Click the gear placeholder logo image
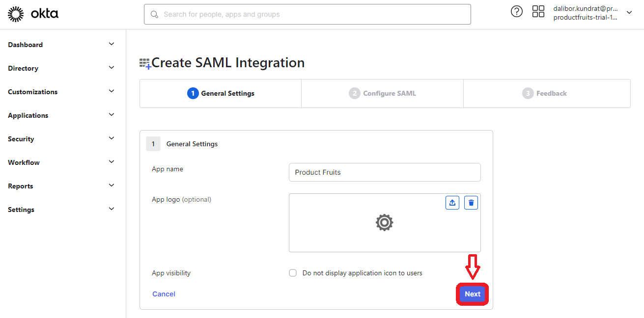The image size is (644, 318). [x=385, y=222]
